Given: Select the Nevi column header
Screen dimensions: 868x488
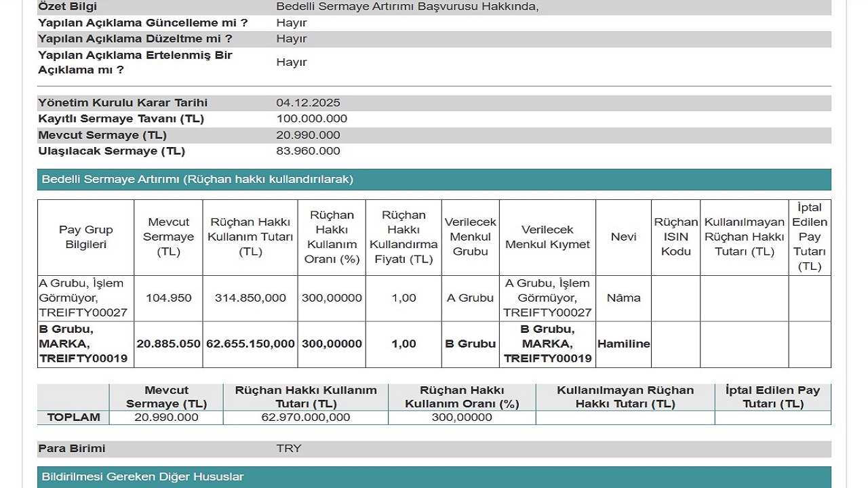Looking at the screenshot, I should coord(623,237).
